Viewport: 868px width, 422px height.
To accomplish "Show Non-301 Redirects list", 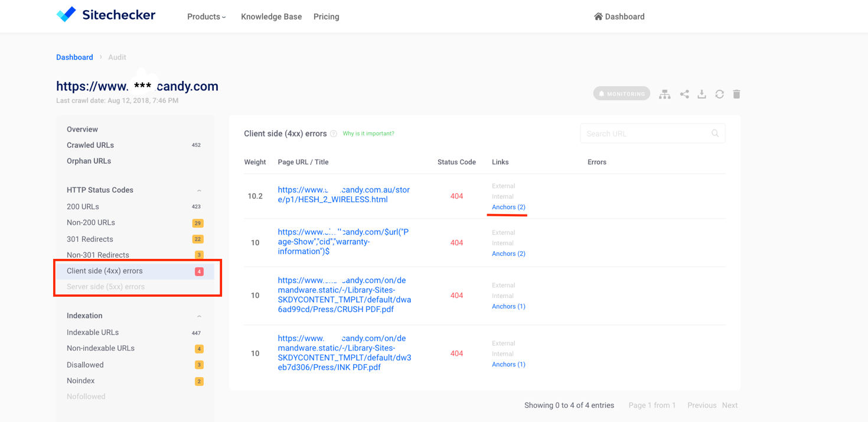I will 98,255.
